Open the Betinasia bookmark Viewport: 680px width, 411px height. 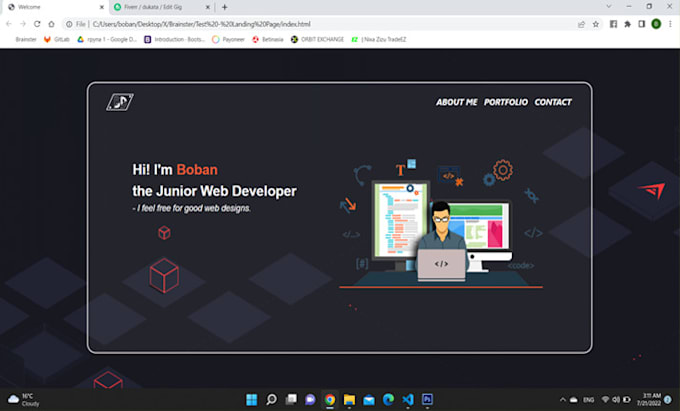coord(268,39)
